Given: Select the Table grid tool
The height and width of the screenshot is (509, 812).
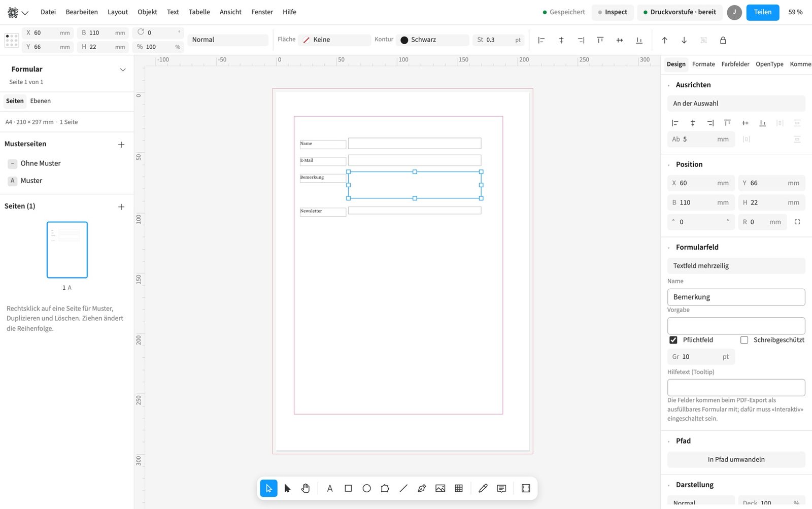Looking at the screenshot, I should coord(459,488).
